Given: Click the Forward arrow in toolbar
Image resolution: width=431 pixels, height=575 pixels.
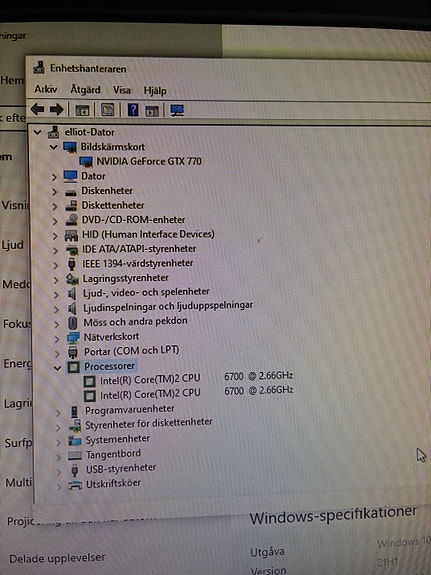Looking at the screenshot, I should point(57,109).
